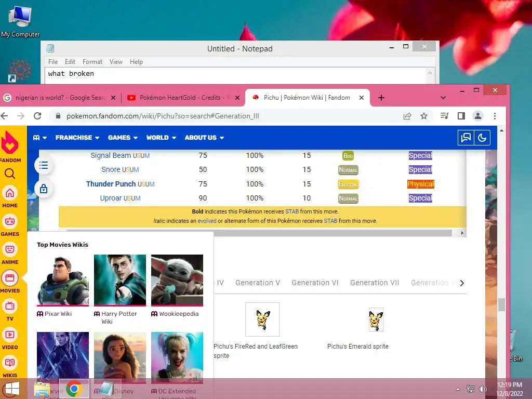
Task: View Pichu's FireRed and LeafGreen sprite
Action: pyautogui.click(x=262, y=320)
